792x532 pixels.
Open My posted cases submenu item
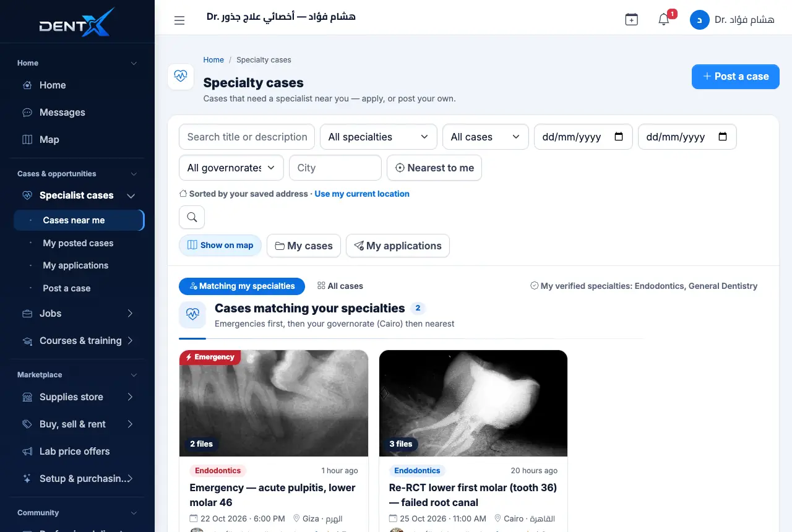(x=79, y=243)
